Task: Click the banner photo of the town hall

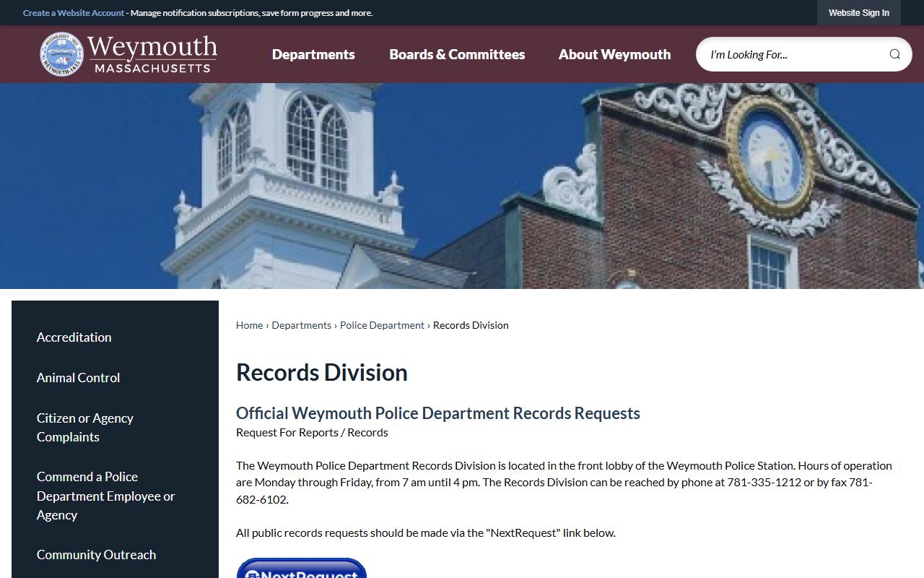Action: (462, 186)
